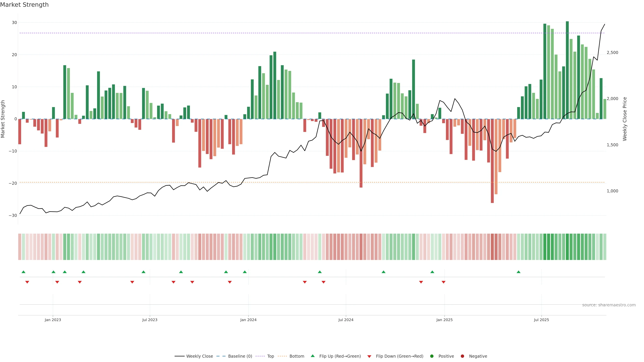
Task: Click the rightmost red flip-down marker
Action: (x=443, y=282)
